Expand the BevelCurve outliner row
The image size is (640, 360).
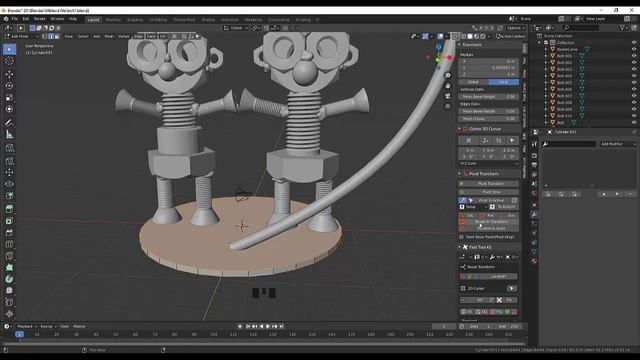546,49
